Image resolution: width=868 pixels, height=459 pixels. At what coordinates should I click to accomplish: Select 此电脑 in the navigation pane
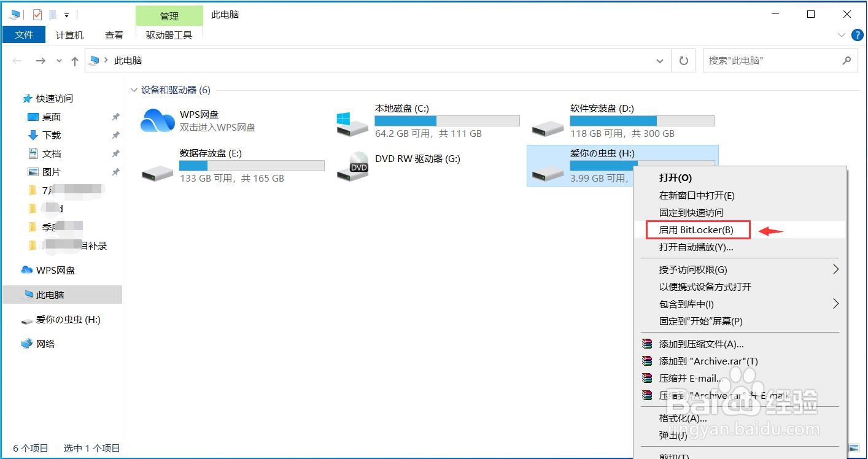(63, 295)
